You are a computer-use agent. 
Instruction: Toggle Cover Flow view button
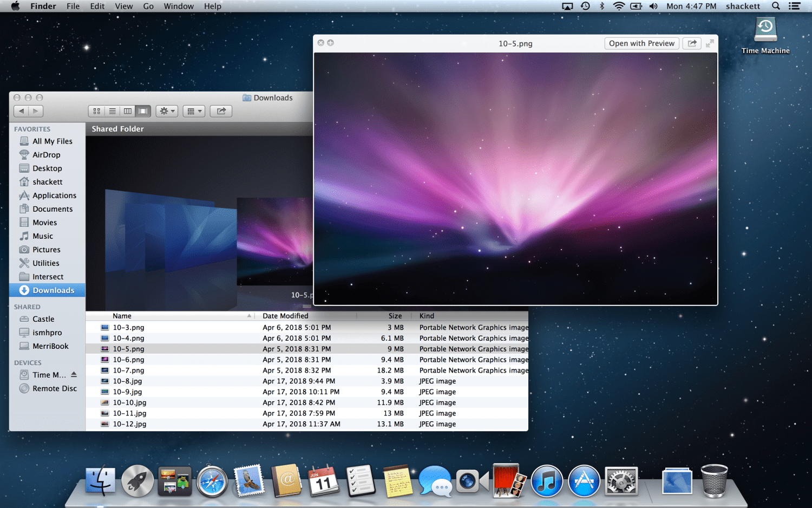tap(143, 111)
